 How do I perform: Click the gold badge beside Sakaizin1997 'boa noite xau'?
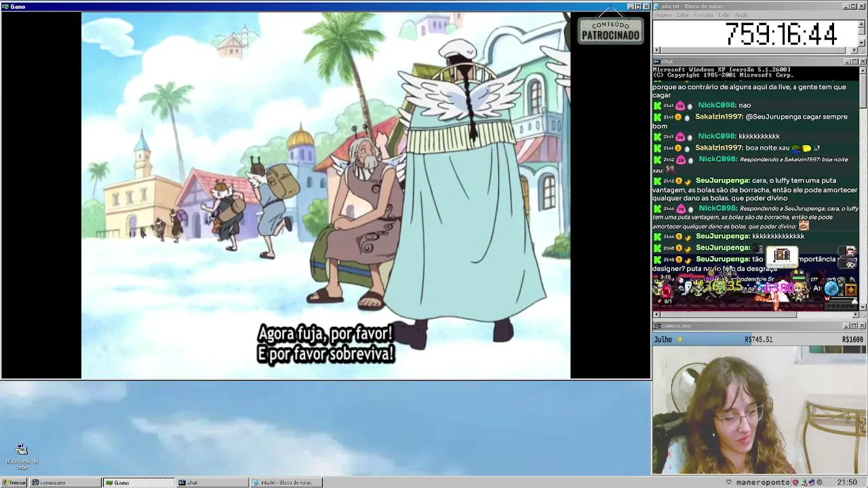pyautogui.click(x=678, y=148)
